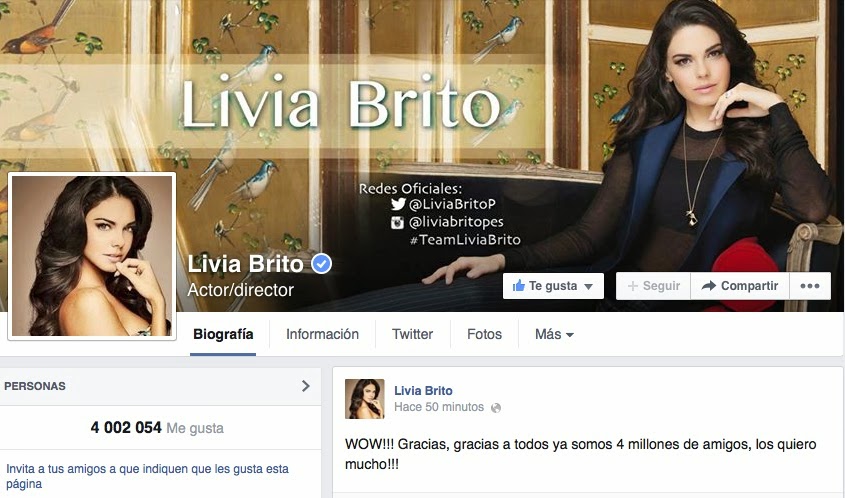Click the invite friends to like page link
Image resolution: width=845 pixels, height=498 pixels.
[x=148, y=476]
